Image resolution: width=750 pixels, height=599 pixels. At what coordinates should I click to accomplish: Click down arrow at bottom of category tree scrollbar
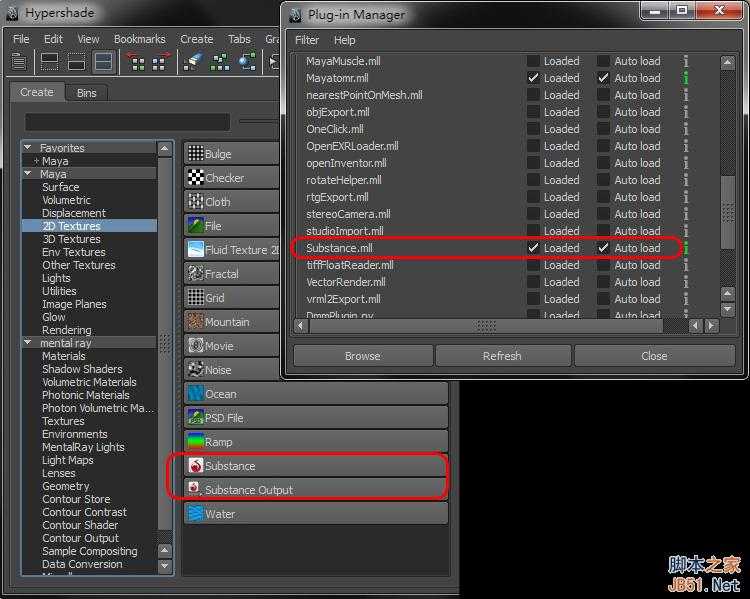165,566
